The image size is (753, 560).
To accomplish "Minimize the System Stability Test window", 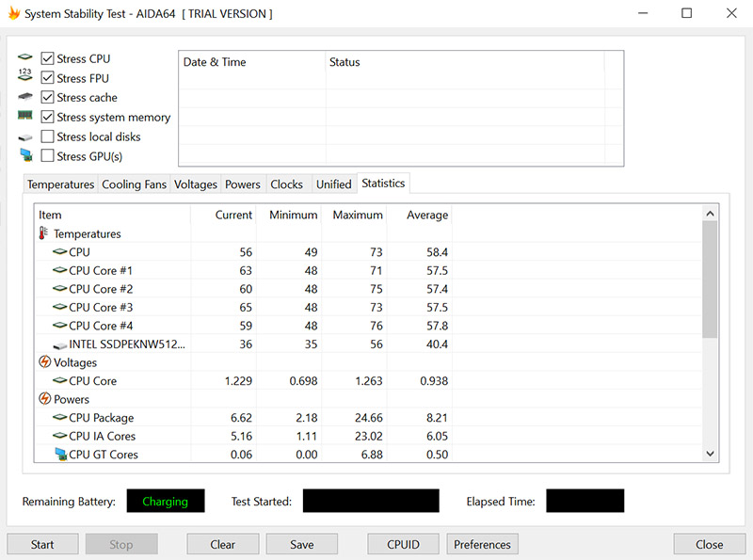I will pos(643,13).
